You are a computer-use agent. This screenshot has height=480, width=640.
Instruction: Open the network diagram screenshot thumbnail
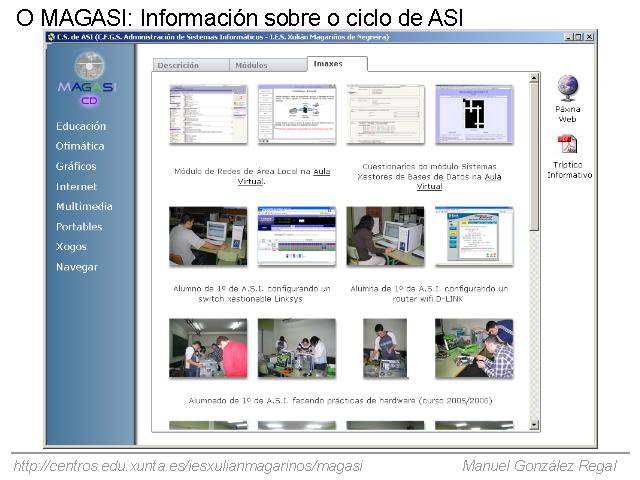[297, 114]
